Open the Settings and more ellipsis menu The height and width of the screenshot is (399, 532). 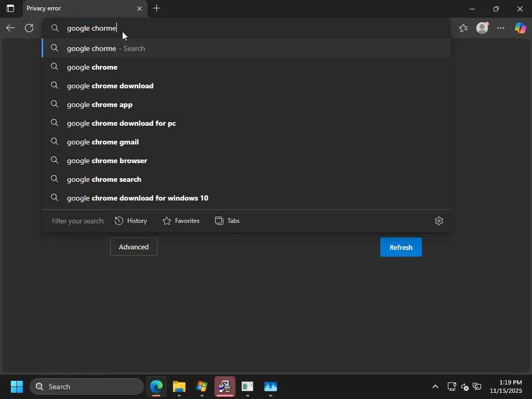[501, 28]
